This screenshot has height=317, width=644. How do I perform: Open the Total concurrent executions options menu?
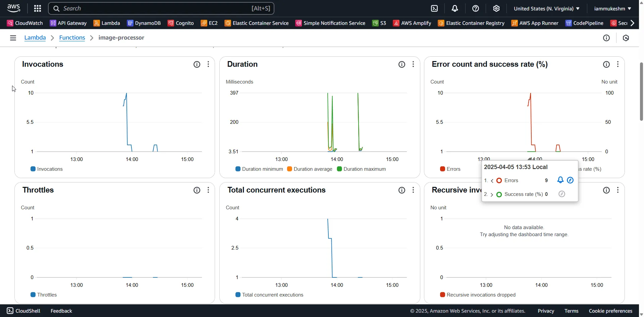[414, 190]
